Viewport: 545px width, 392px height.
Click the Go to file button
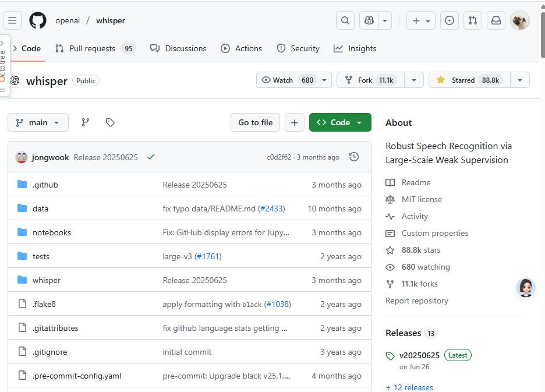(255, 122)
